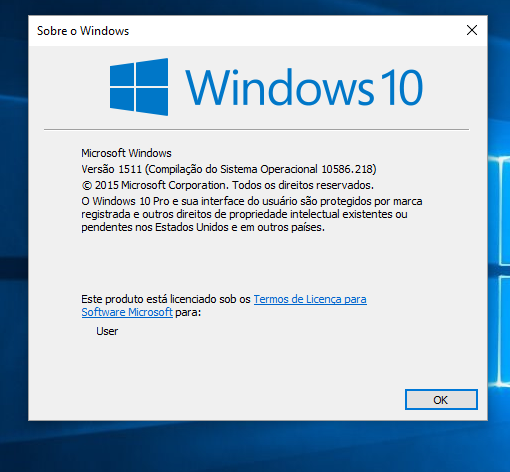Click the "Windows 10" wordmark
The width and height of the screenshot is (510, 472).
[x=304, y=87]
